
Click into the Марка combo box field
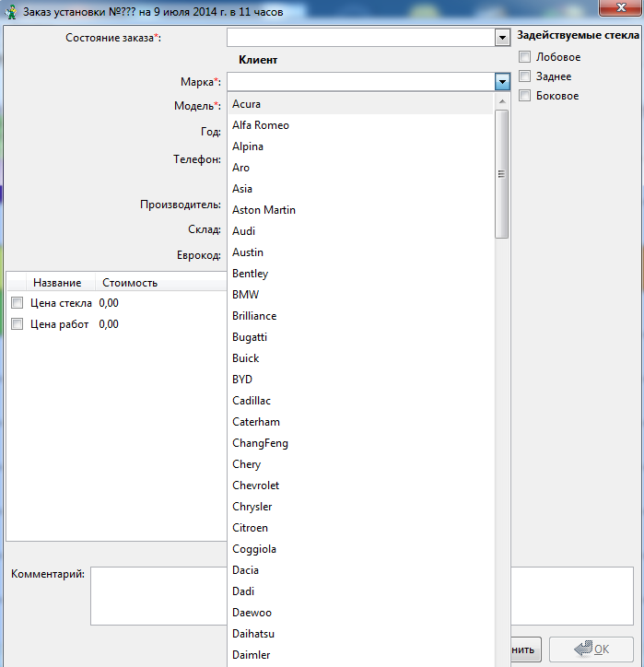point(361,81)
